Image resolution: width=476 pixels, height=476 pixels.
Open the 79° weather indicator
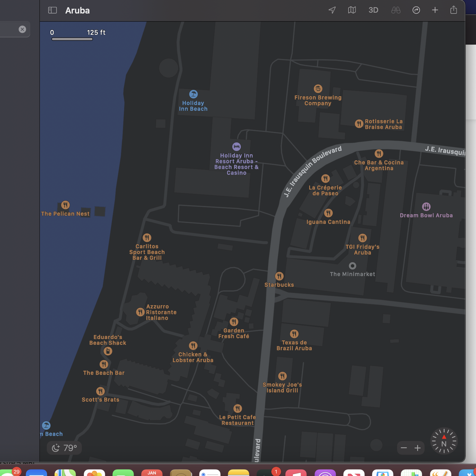[x=64, y=448]
